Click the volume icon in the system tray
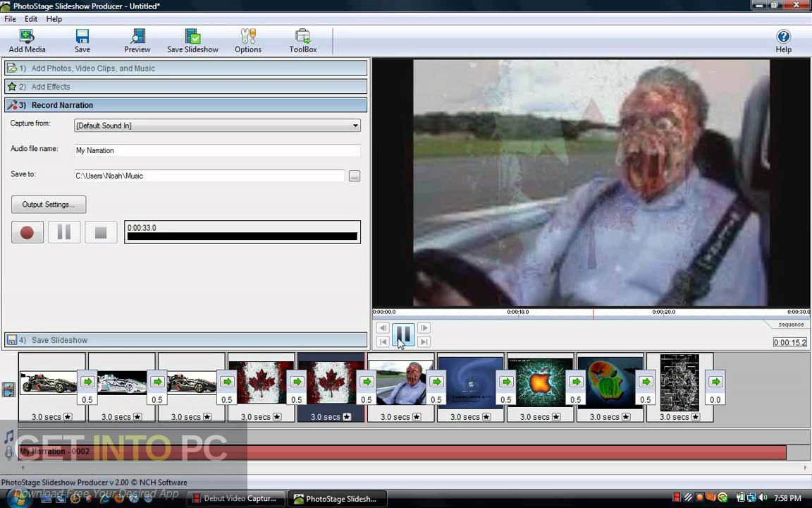812x508 pixels. tap(763, 498)
